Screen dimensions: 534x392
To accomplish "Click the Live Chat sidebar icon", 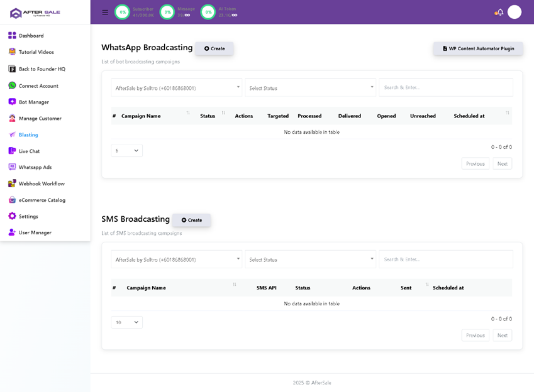I will click(x=12, y=151).
